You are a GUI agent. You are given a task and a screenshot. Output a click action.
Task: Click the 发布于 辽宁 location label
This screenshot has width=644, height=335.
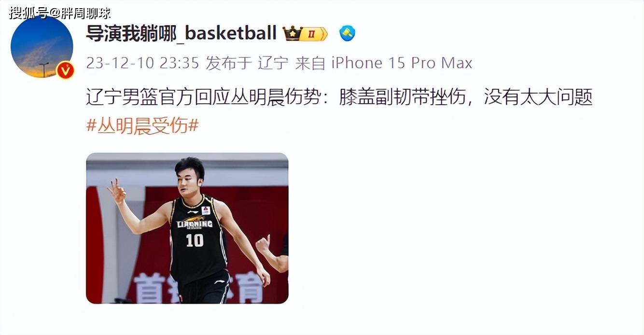pyautogui.click(x=247, y=63)
